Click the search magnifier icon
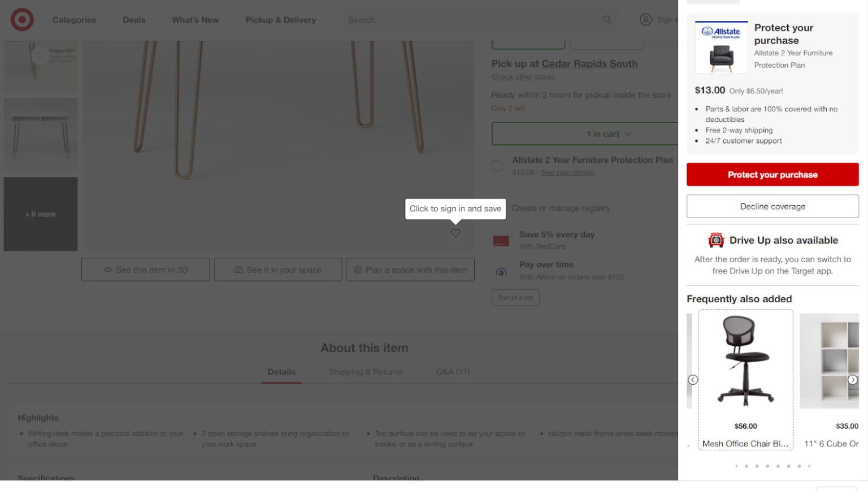This screenshot has width=868, height=491. point(607,20)
